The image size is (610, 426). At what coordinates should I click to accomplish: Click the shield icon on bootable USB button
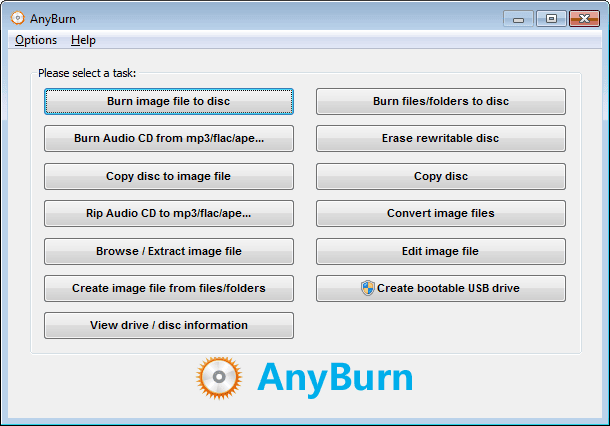point(368,288)
